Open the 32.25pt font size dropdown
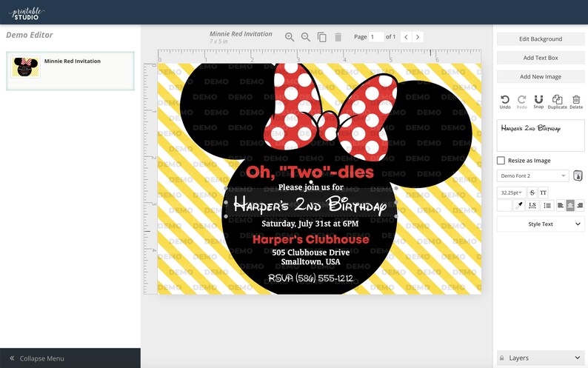588x368 pixels. point(511,193)
